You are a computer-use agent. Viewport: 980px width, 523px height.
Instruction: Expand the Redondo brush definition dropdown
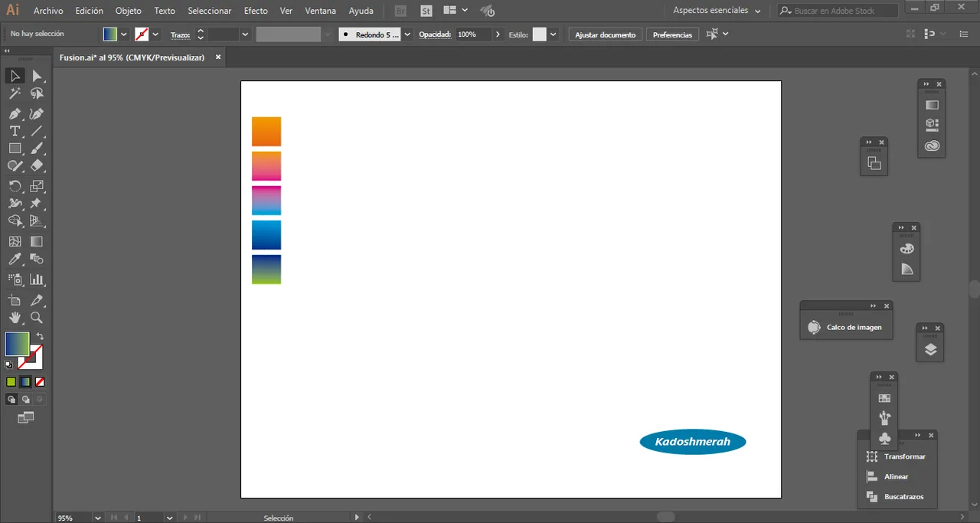407,34
